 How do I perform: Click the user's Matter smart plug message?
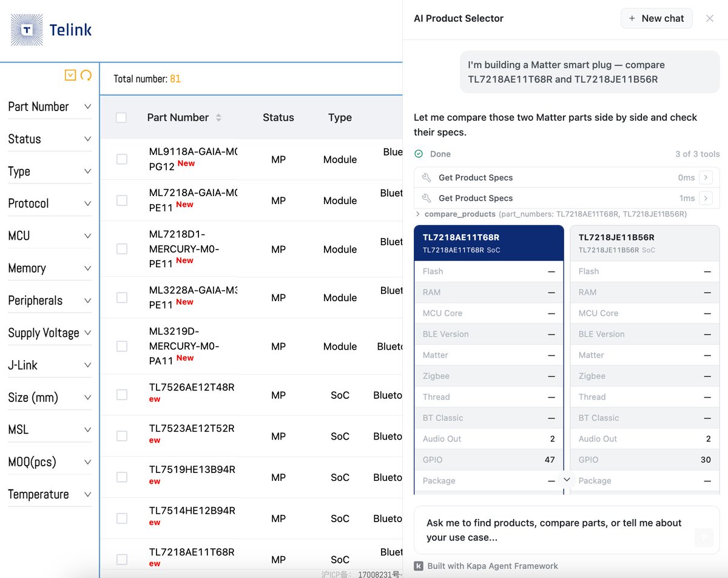point(590,72)
